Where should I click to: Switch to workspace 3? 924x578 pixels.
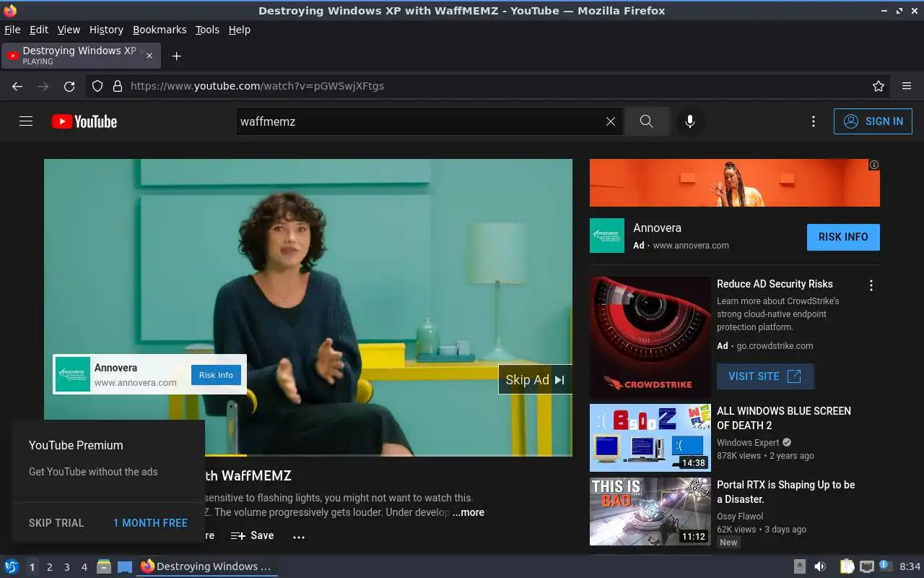click(x=66, y=567)
